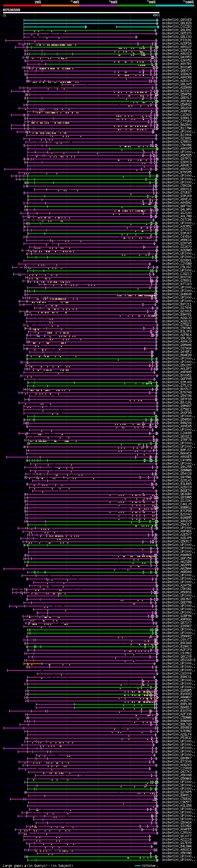
Task: View the UniRef100_Q8DYL7 record
Action: coord(177,98)
